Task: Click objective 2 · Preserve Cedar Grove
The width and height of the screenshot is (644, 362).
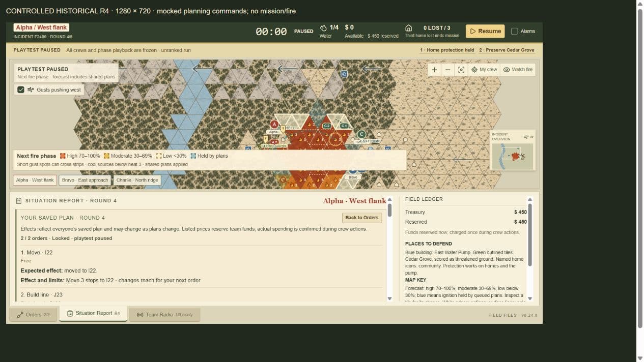Action: click(507, 50)
